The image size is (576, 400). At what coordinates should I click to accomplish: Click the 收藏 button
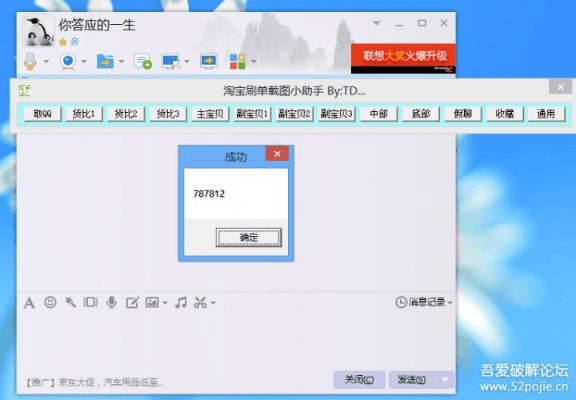(504, 114)
